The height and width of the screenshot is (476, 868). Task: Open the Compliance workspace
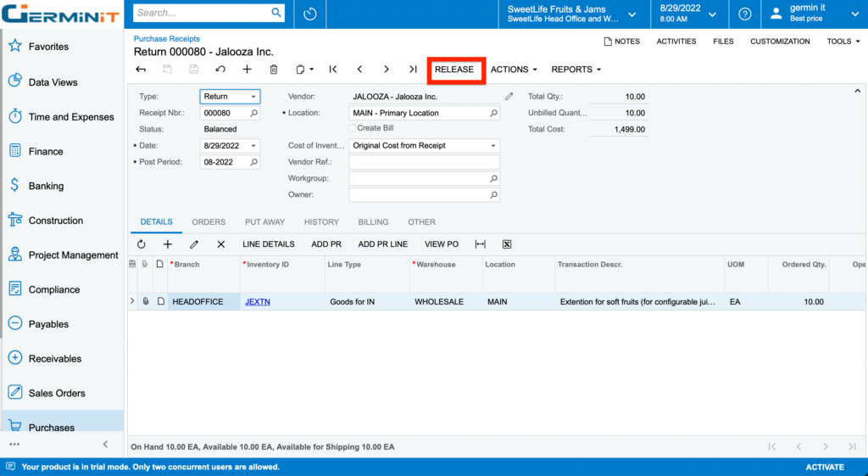(x=53, y=289)
